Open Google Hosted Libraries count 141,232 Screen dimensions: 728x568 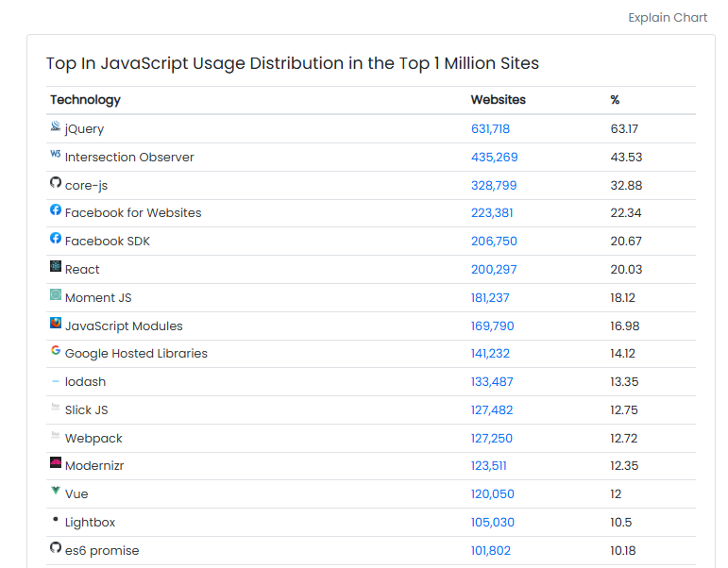pos(490,353)
